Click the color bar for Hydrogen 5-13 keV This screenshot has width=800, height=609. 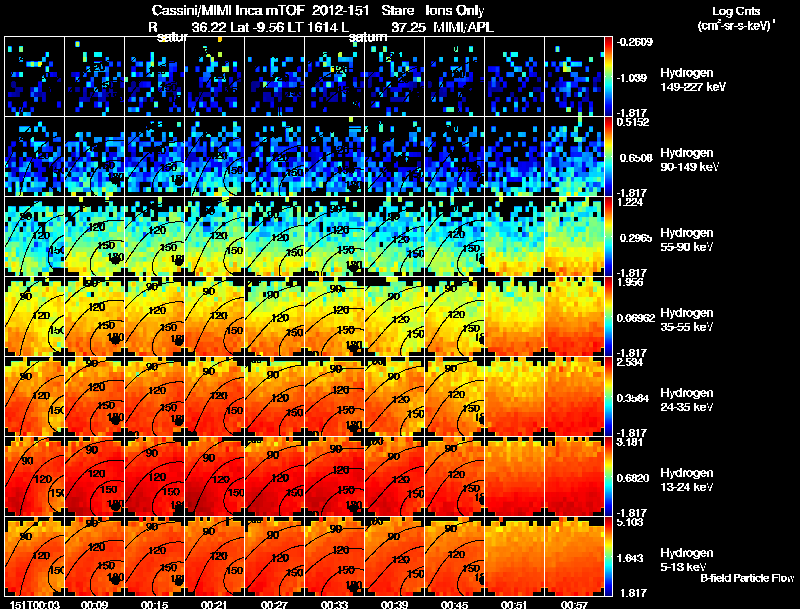[x=608, y=556]
